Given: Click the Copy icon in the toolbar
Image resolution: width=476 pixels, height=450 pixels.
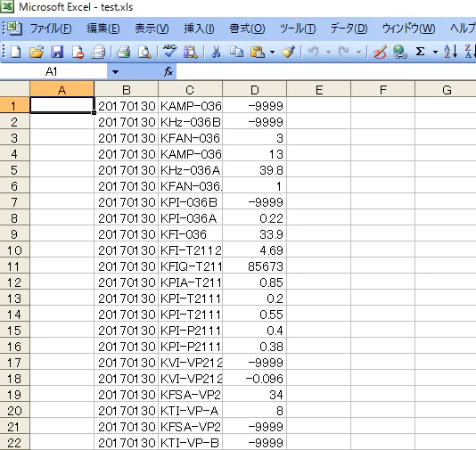Looking at the screenshot, I should click(236, 52).
